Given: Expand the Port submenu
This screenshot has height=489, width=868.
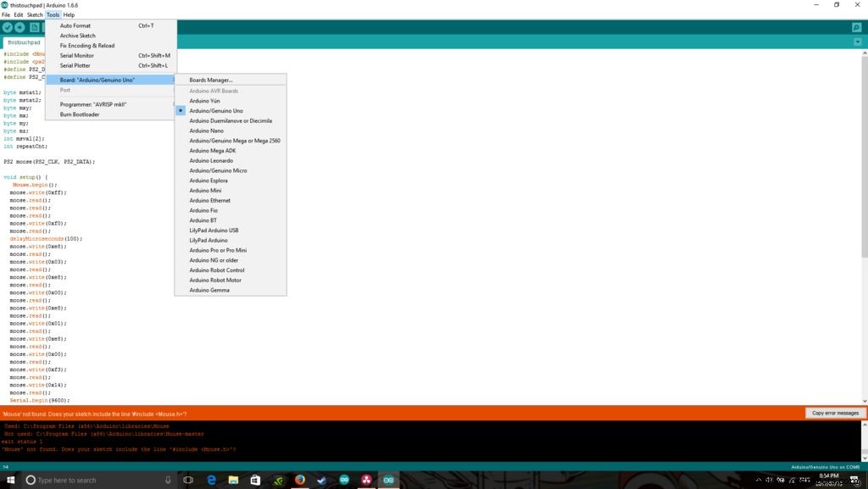Looking at the screenshot, I should click(x=65, y=90).
